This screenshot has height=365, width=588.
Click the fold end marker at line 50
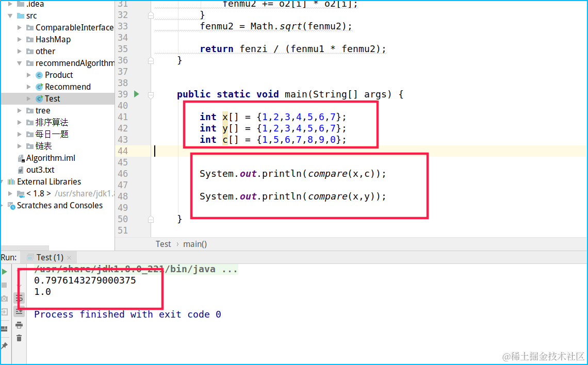pos(151,219)
